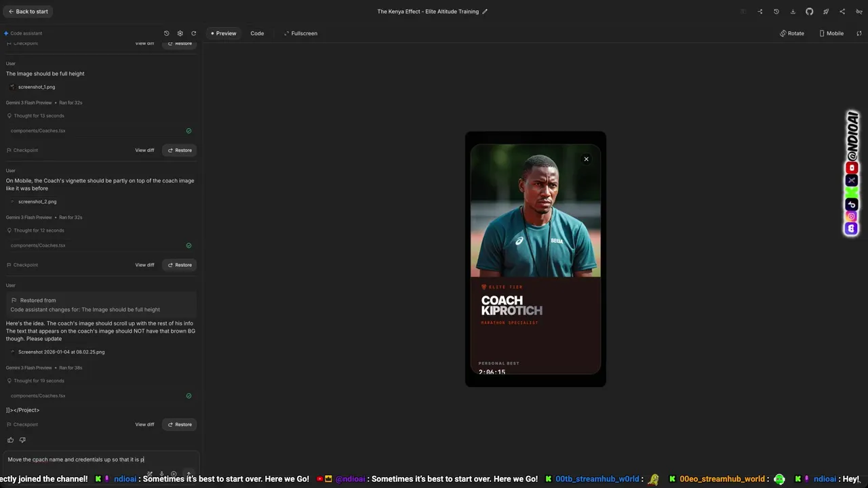The width and height of the screenshot is (868, 488).
Task: Open Code assistant settings gear
Action: point(180,33)
